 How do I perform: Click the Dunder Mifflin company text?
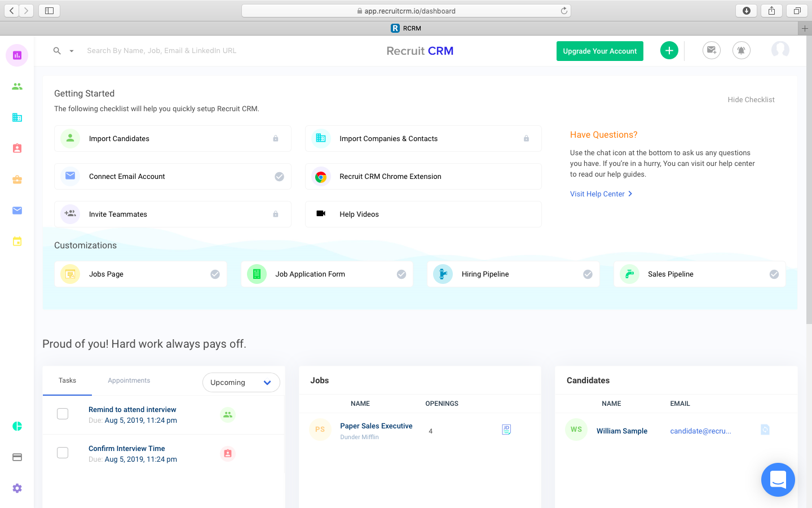coord(359,437)
